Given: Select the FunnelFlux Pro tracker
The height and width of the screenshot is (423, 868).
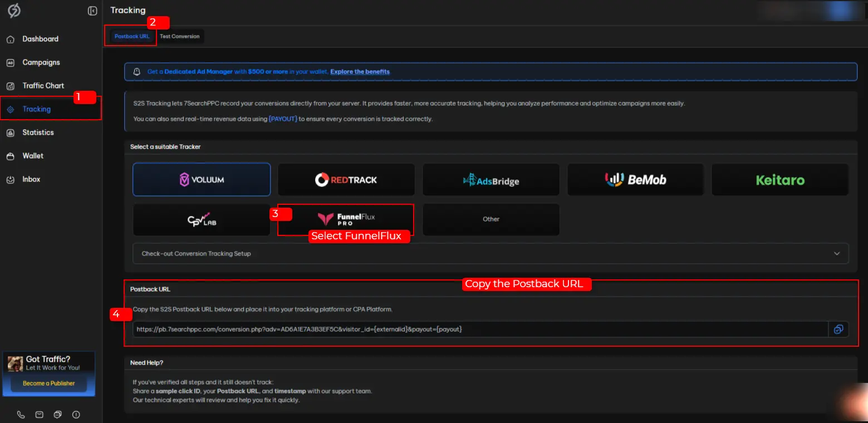Looking at the screenshot, I should point(346,219).
